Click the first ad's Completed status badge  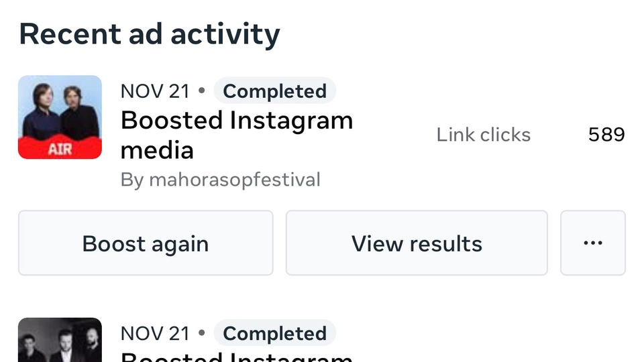(x=274, y=91)
